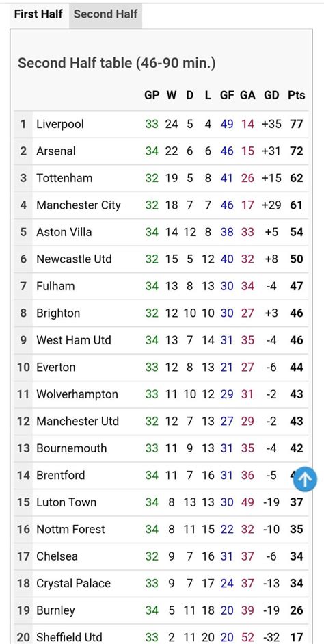Open Manchester City team page
The height and width of the screenshot is (644, 324).
79,205
